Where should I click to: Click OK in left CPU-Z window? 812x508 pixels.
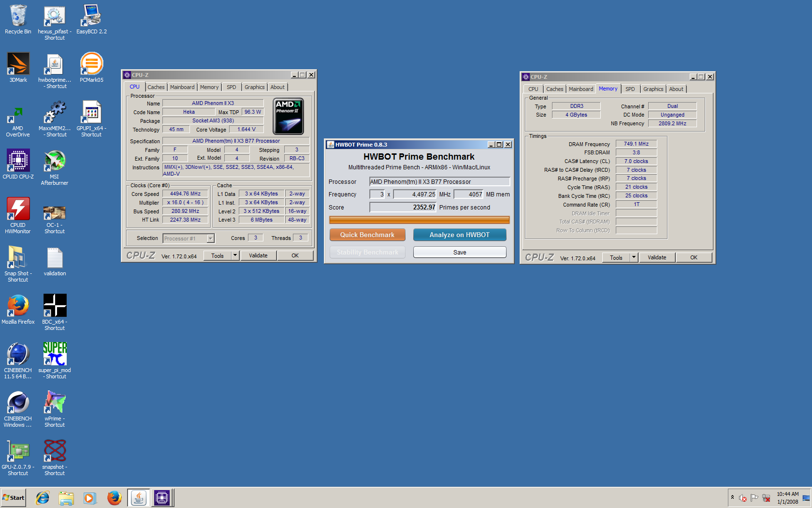pos(295,255)
